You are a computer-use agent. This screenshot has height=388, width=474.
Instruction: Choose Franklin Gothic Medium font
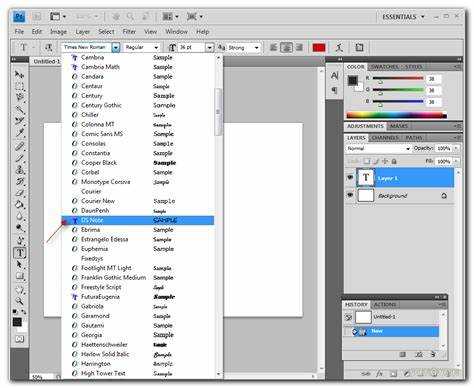(138, 277)
